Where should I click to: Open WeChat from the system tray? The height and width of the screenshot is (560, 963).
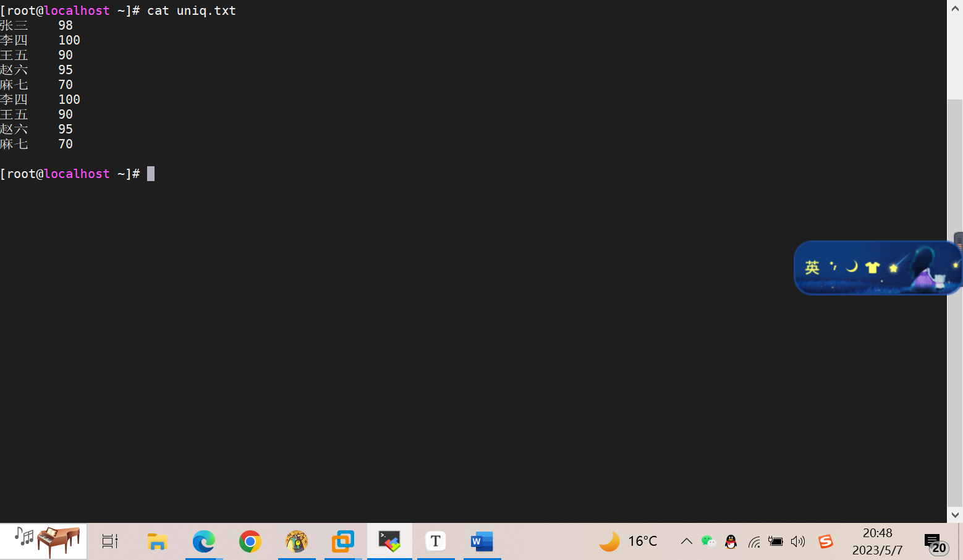point(708,541)
